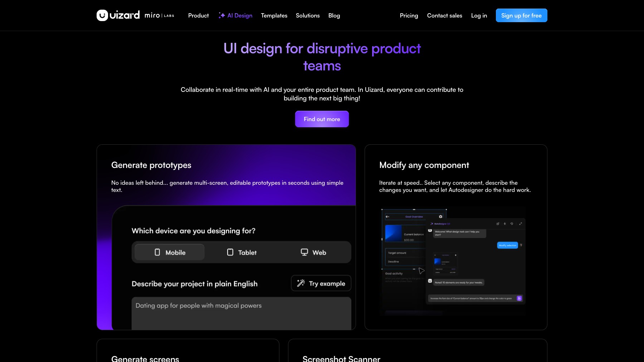Click 'Which device are you designing for?' text
Screen dimensions: 644x362
(x=194, y=231)
